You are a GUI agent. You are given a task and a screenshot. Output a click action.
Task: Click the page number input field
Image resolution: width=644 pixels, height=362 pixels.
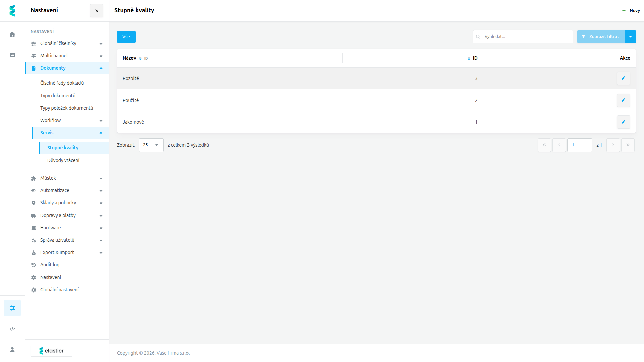[580, 145]
